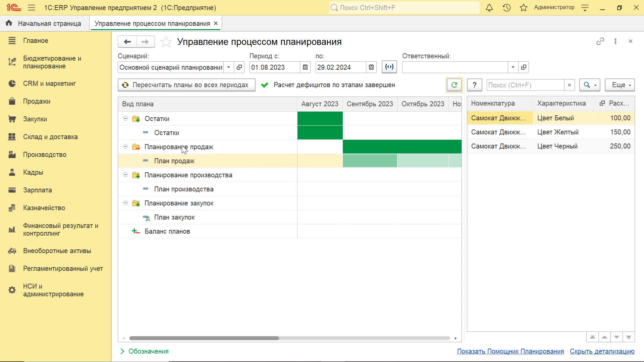Viewport: 644px width, 362px height.
Task: Open search options magnifier dropdown
Action: [x=590, y=85]
